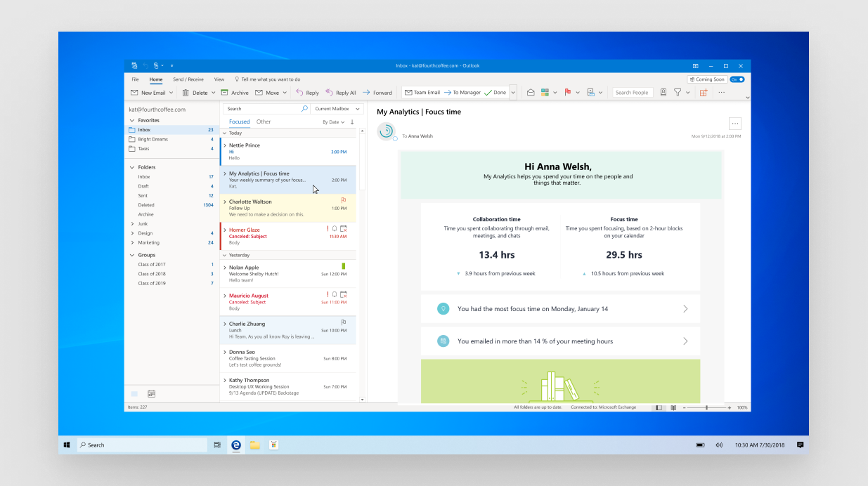Archive the selected message
The height and width of the screenshot is (486, 868).
tap(235, 93)
